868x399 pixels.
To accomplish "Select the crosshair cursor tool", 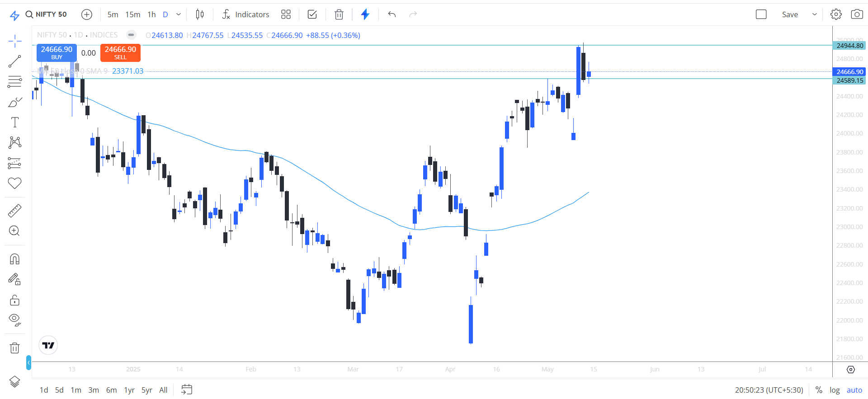I will point(15,41).
